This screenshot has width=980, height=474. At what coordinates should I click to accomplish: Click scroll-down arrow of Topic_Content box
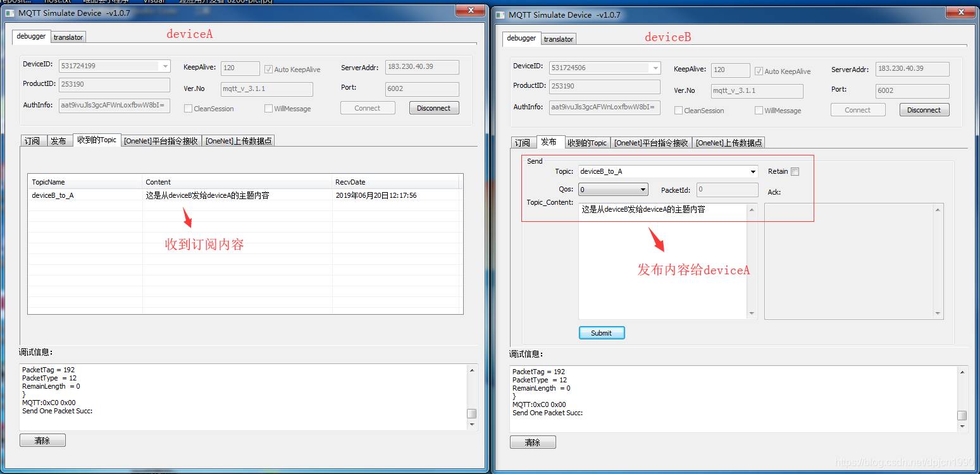[x=752, y=313]
